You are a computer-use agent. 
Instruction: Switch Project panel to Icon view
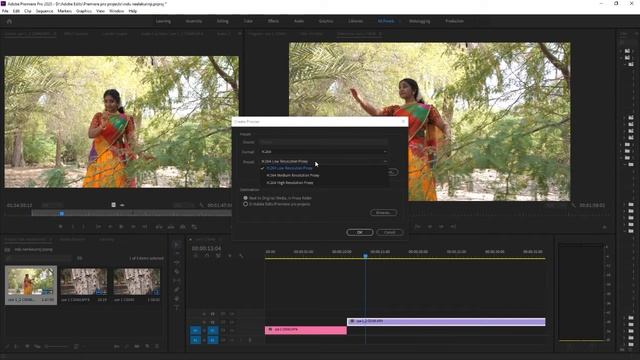(27, 346)
